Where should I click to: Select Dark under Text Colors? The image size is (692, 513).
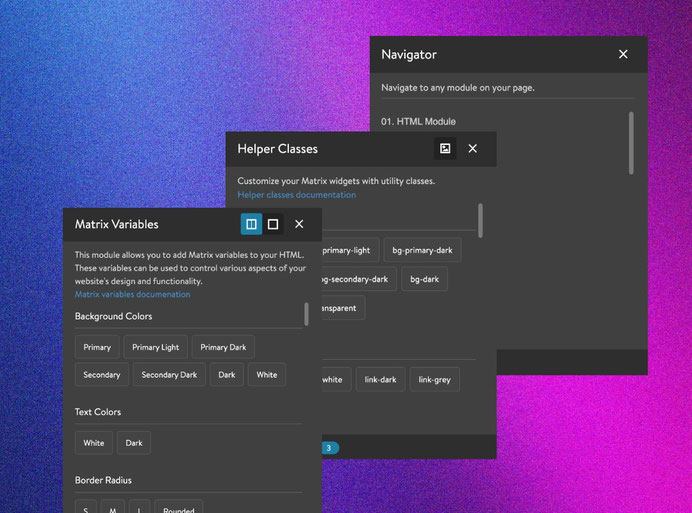[x=134, y=443]
